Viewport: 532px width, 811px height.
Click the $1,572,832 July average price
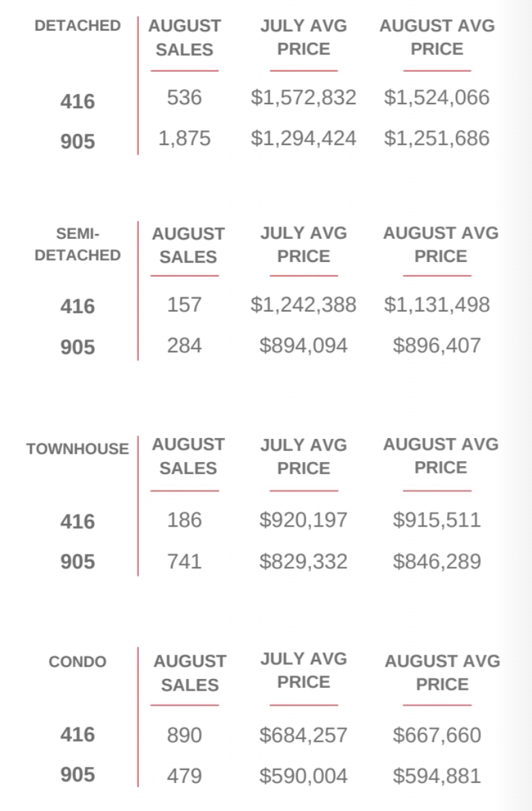[303, 98]
